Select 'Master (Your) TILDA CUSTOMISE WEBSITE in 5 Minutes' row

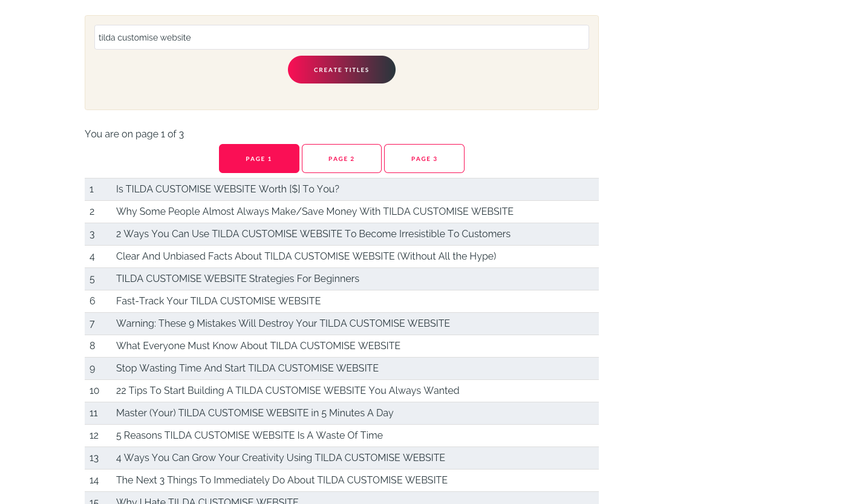pos(342,413)
